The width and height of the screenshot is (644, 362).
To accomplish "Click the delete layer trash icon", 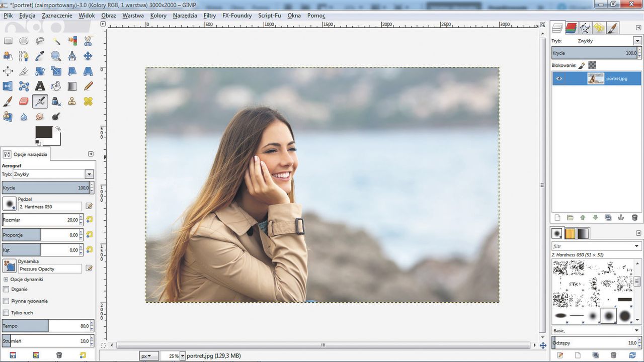I will 634,218.
